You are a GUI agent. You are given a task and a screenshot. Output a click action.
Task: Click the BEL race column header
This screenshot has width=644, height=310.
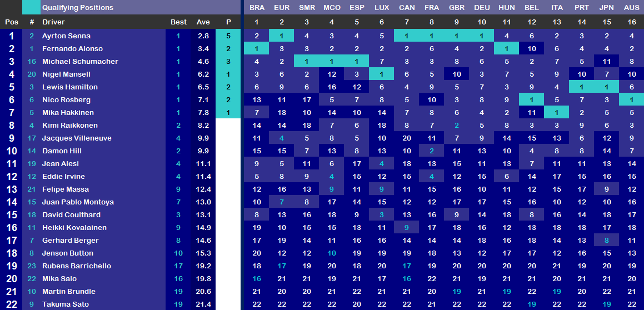pos(532,8)
